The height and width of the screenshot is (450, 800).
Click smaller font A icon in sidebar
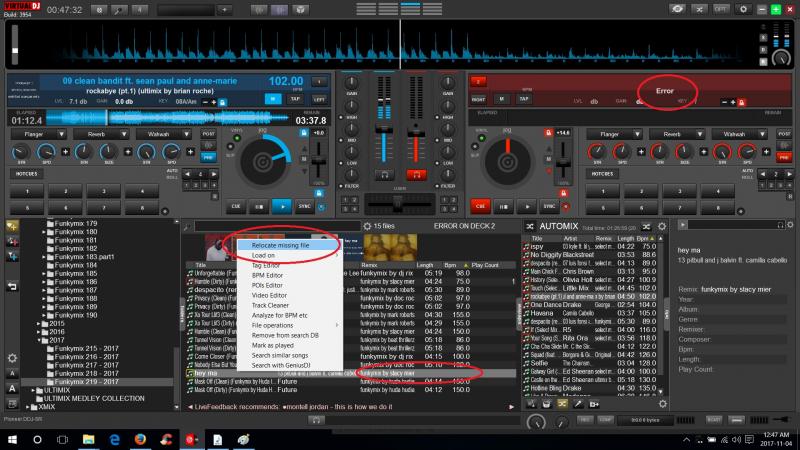point(12,374)
